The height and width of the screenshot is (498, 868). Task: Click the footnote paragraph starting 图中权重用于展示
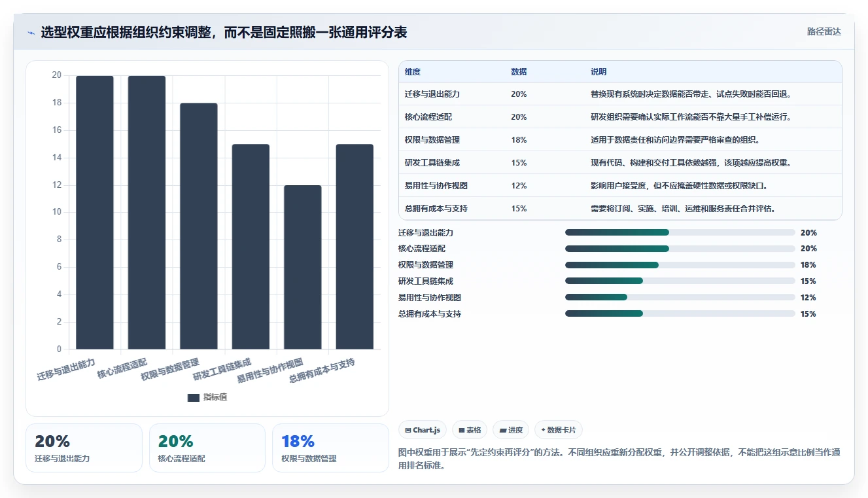tap(619, 459)
